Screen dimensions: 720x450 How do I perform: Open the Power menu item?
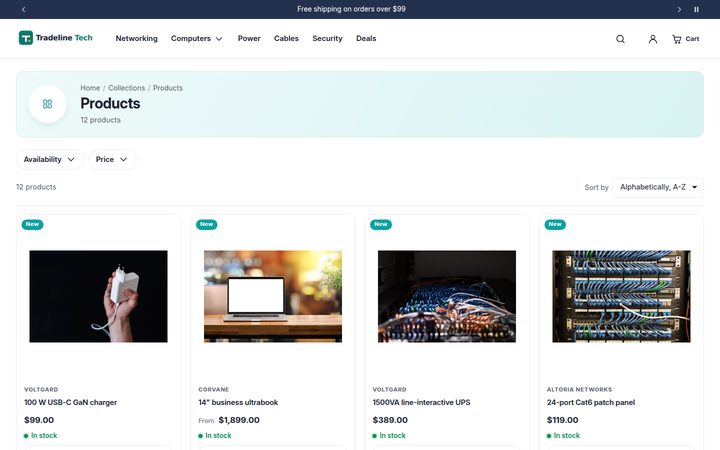click(249, 39)
